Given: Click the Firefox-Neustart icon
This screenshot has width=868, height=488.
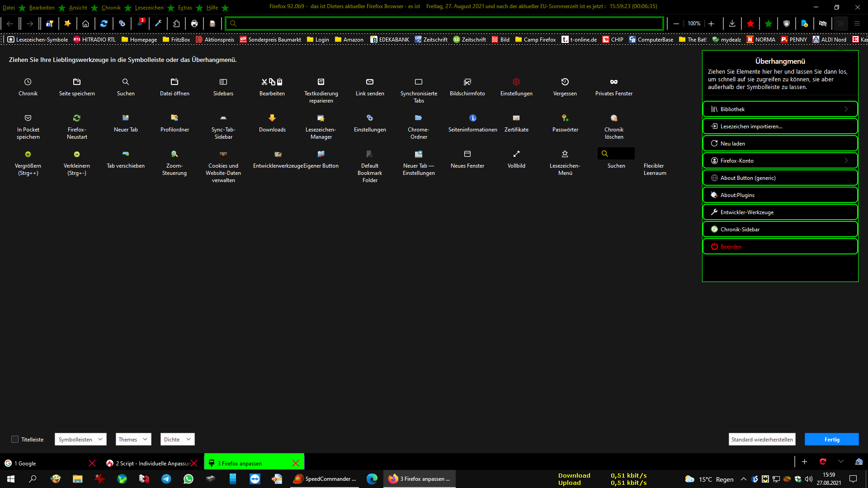Looking at the screenshot, I should pyautogui.click(x=77, y=118).
